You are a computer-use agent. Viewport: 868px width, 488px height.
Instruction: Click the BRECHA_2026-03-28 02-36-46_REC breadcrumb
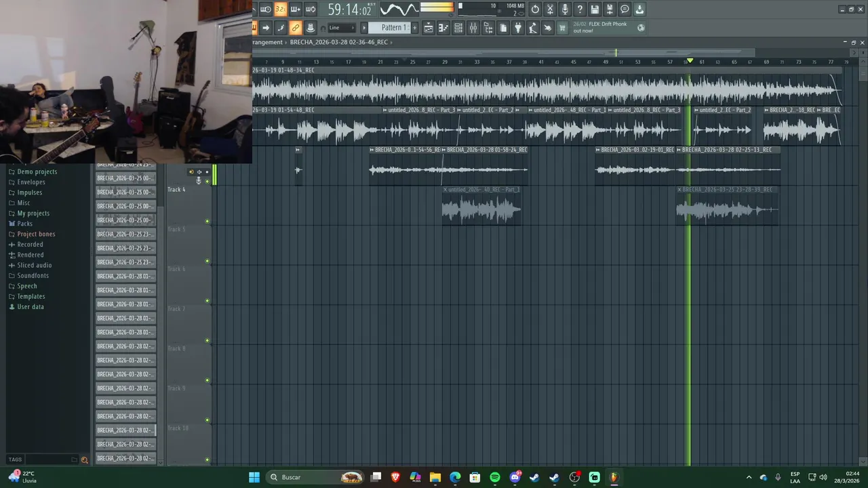(x=338, y=42)
